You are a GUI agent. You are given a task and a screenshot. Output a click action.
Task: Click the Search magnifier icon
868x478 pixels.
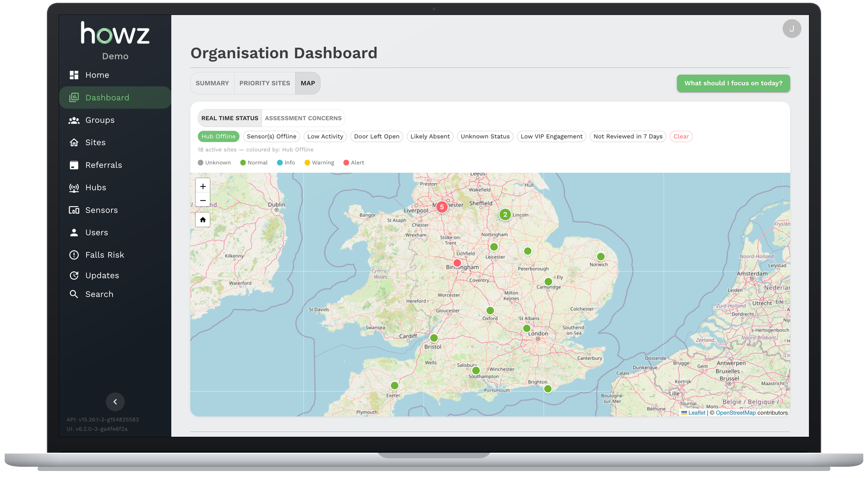coord(74,294)
